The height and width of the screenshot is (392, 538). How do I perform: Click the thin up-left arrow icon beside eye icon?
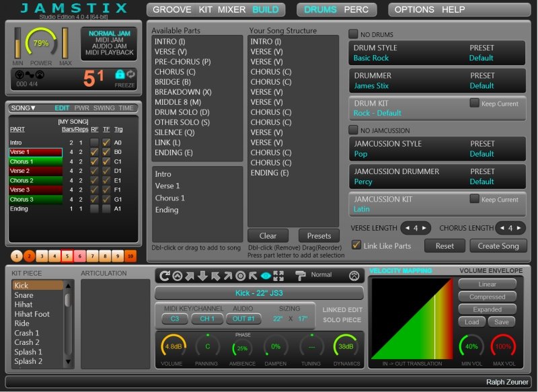point(254,276)
